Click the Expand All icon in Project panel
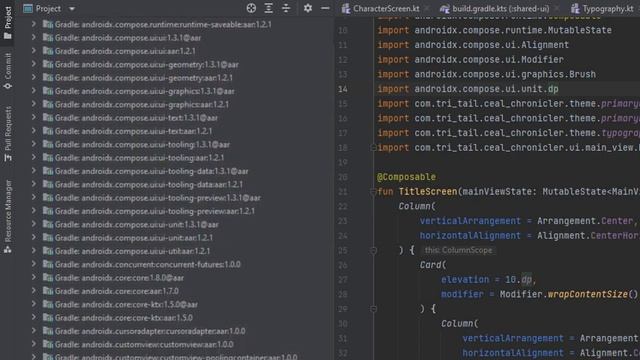 (x=269, y=8)
